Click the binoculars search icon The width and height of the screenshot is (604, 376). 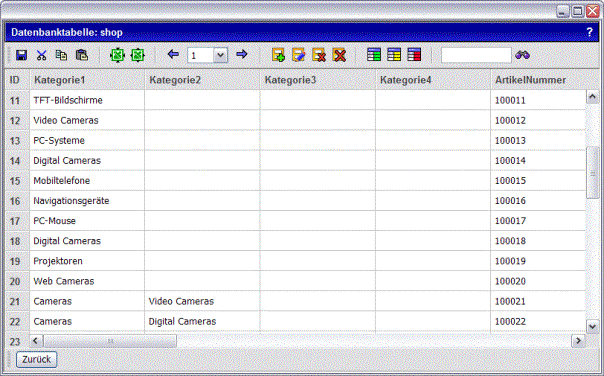523,55
